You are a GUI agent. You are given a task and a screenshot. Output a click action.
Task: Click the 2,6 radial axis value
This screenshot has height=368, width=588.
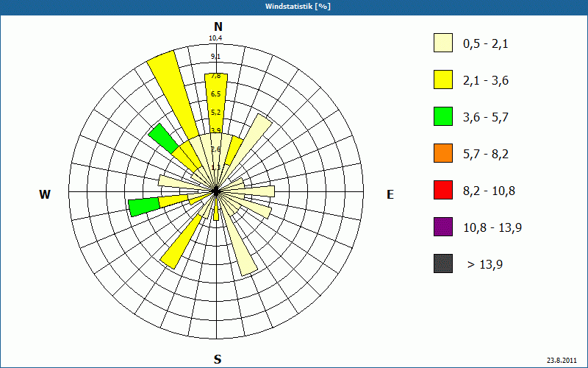(x=215, y=149)
